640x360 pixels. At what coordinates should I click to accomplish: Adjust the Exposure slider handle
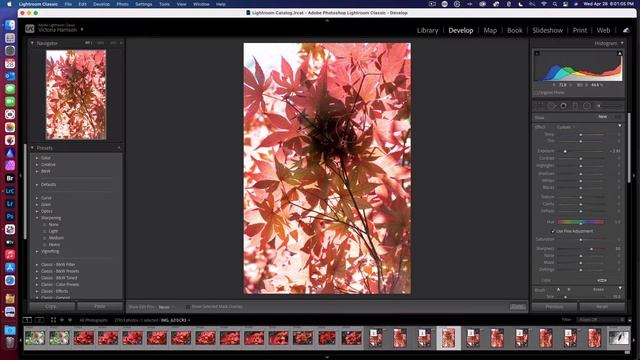tap(565, 151)
